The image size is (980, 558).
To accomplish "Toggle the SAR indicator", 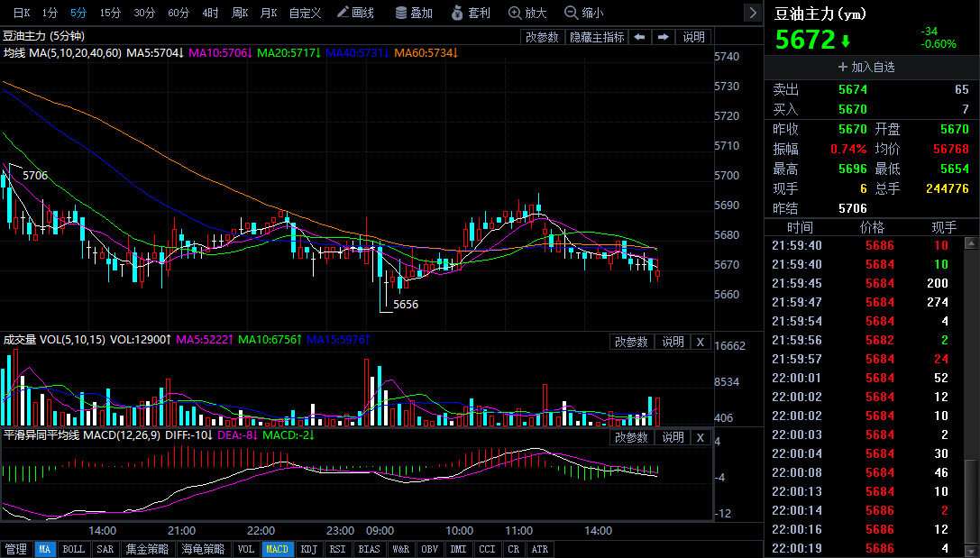I will [105, 549].
